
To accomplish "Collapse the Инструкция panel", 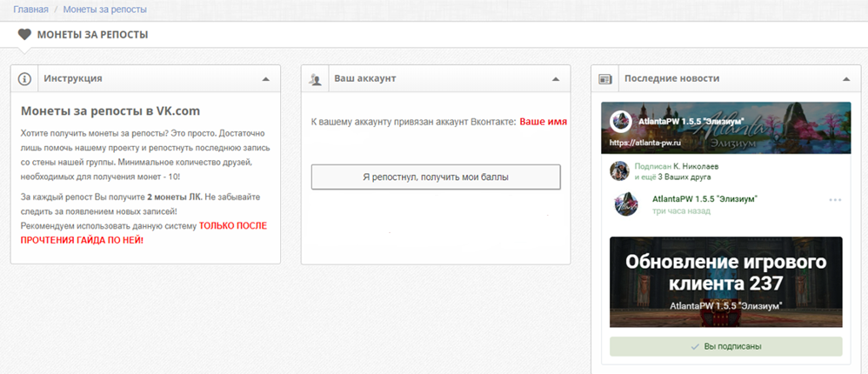I will pos(266,79).
